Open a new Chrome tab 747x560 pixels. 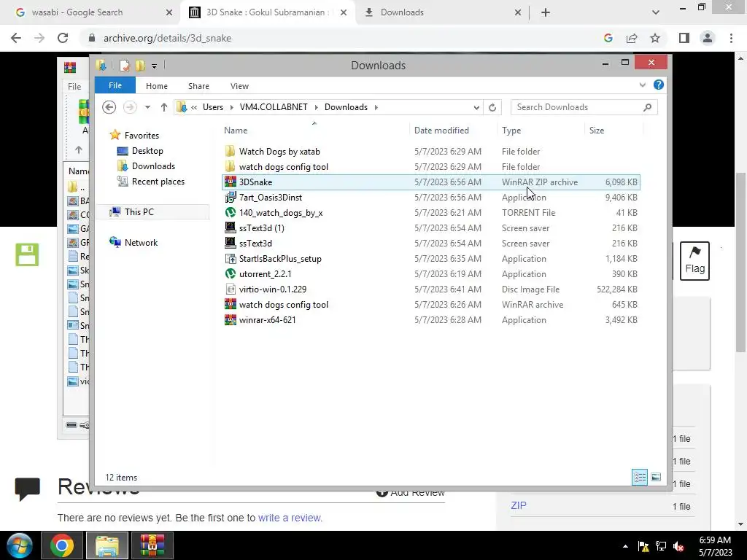pos(546,12)
